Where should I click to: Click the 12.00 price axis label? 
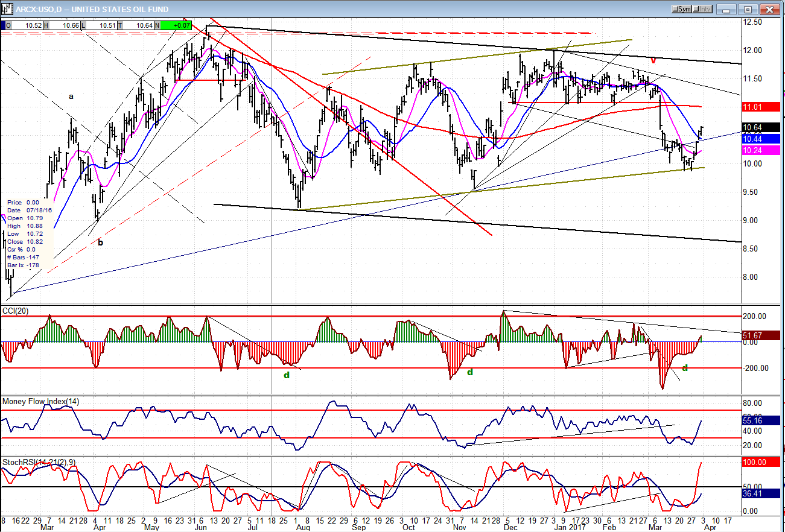click(754, 50)
